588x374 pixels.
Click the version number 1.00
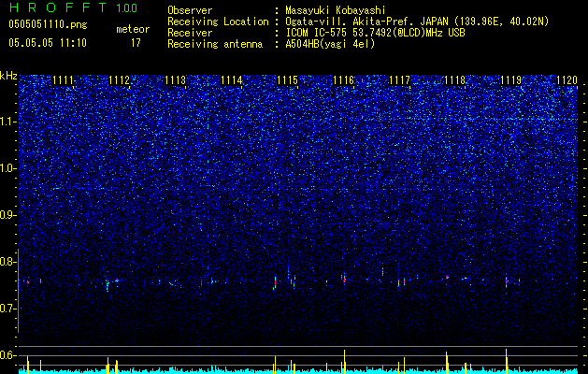(x=127, y=7)
